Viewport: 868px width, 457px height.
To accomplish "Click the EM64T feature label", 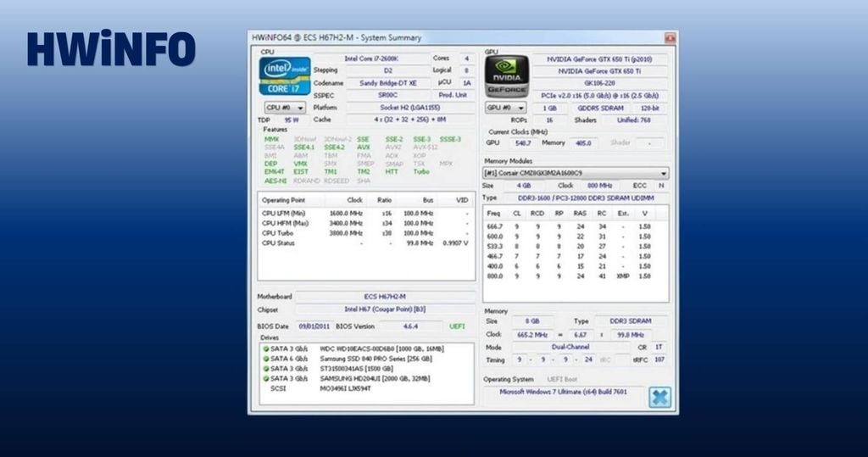I will [x=274, y=172].
